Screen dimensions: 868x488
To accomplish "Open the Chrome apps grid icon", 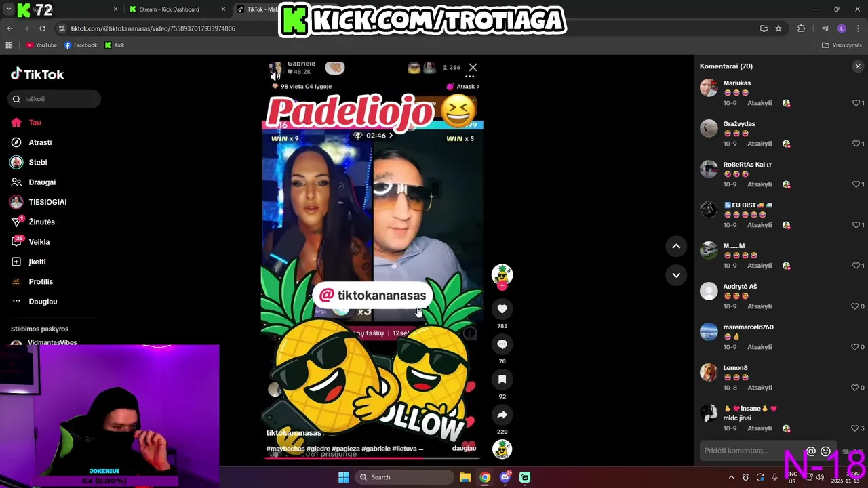I will click(9, 45).
